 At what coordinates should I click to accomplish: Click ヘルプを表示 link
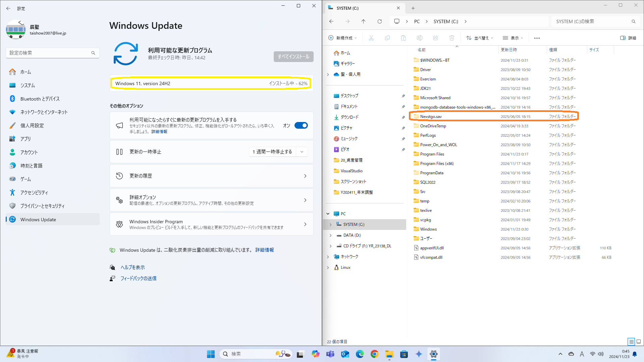coord(133,267)
